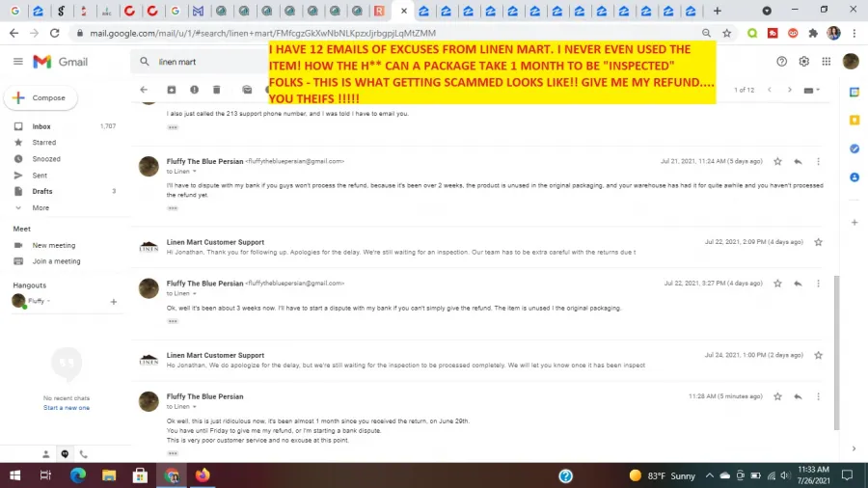Screen dimensions: 868x488
Task: Show recipient details for the 11:28 AM message
Action: coord(195,406)
